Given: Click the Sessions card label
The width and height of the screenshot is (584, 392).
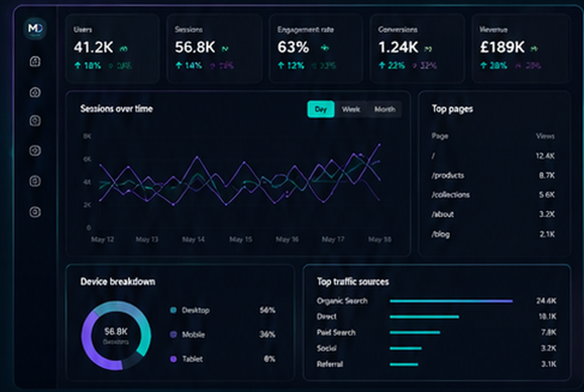Looking at the screenshot, I should [x=189, y=29].
